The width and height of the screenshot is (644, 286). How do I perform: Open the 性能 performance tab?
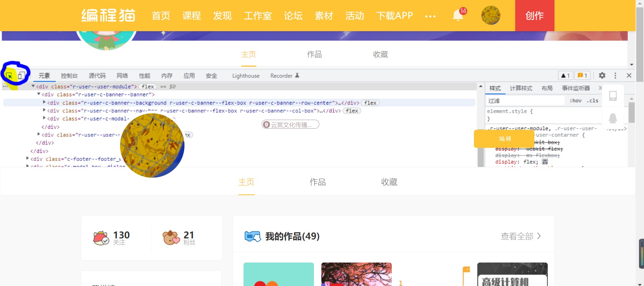(145, 75)
